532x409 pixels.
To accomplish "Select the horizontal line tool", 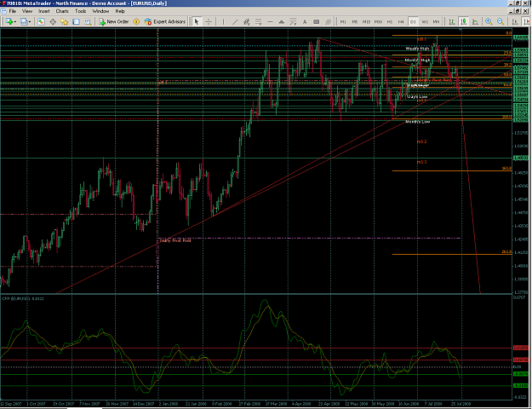I will tap(270, 22).
